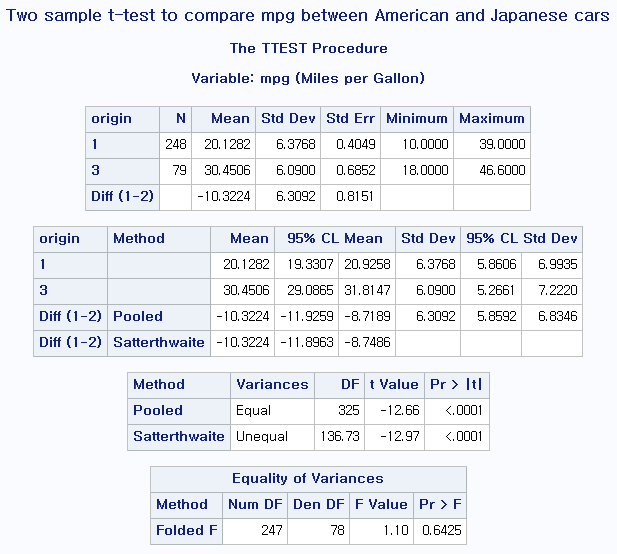Select the 'Folded F' row label
Viewport: 617px width, 554px height.
(187, 530)
